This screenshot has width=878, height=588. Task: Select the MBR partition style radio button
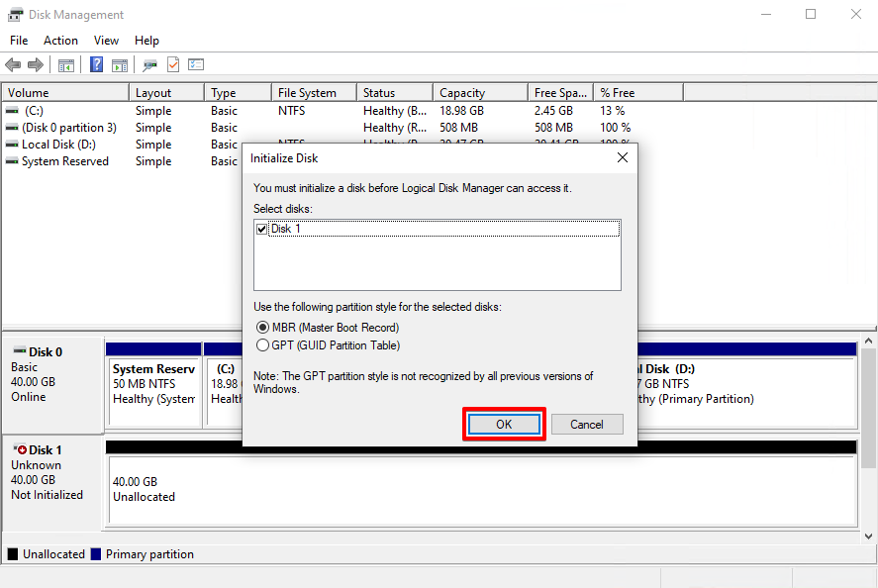[262, 328]
